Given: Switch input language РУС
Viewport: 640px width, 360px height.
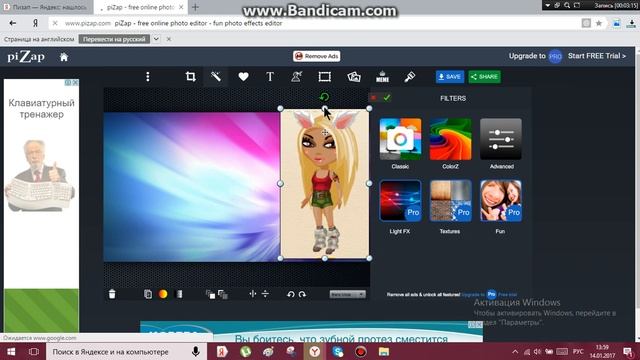Looking at the screenshot, I should (x=578, y=351).
